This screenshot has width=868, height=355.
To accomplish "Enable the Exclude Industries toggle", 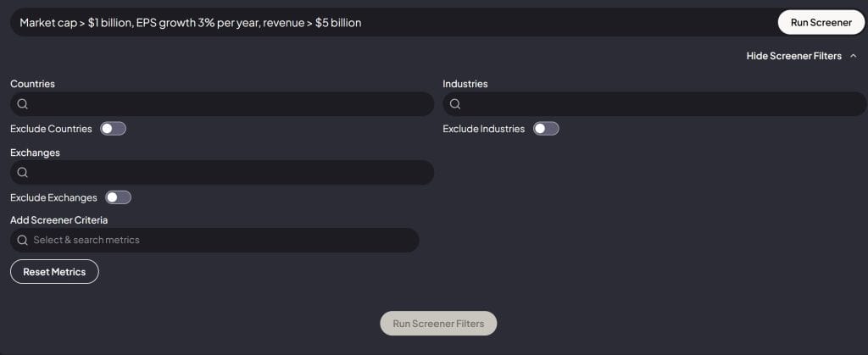I will coord(546,129).
